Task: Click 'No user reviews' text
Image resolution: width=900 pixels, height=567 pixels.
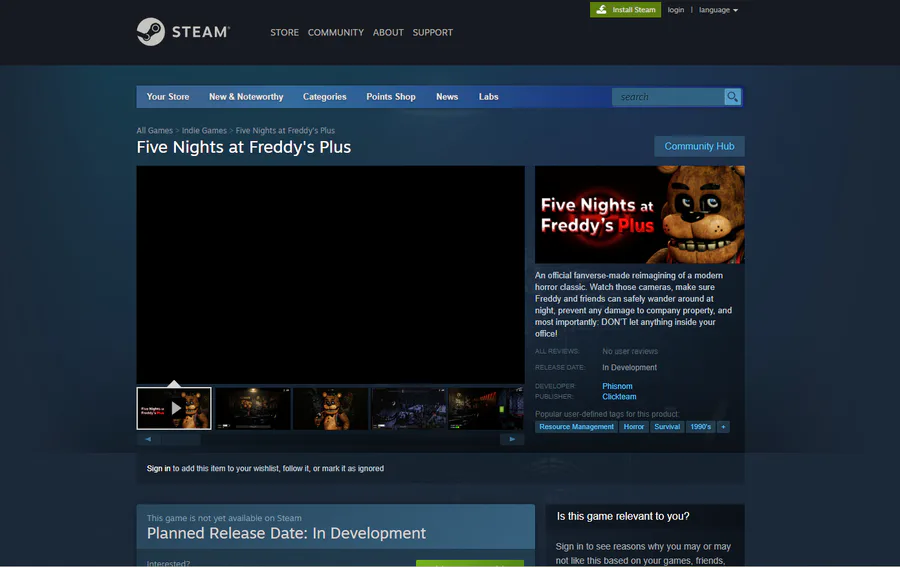Action: point(630,351)
